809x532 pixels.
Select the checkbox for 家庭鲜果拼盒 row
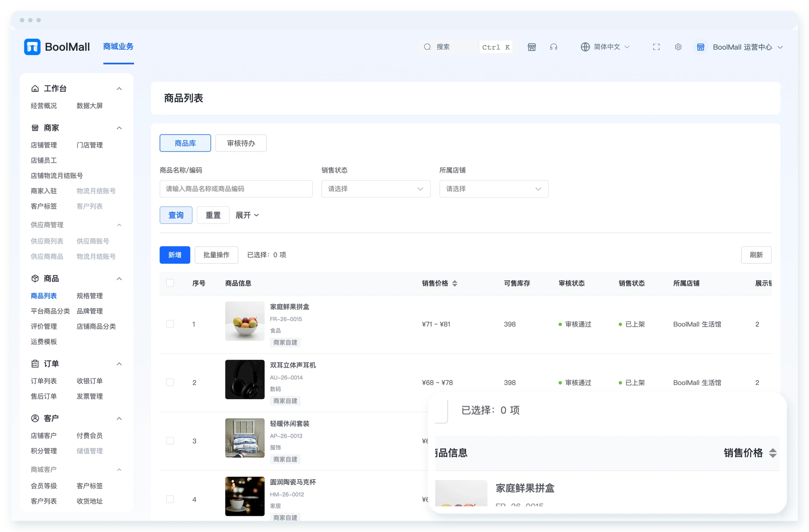click(x=170, y=324)
